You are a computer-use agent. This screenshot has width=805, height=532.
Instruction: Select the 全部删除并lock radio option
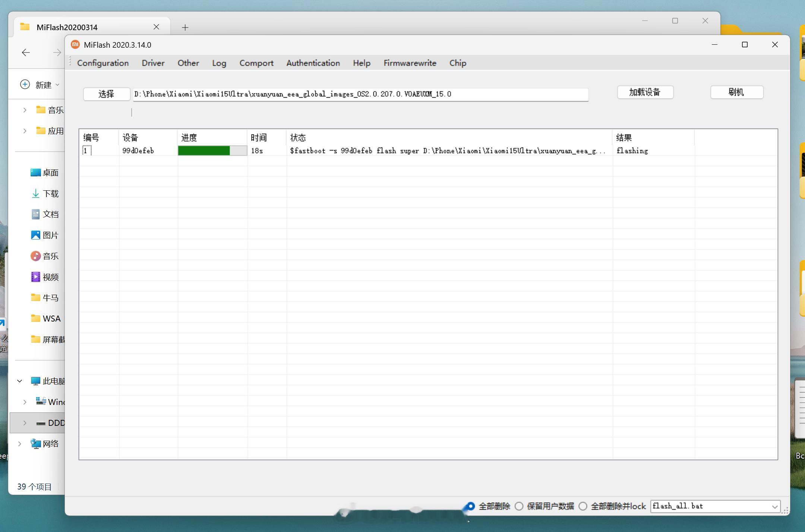(583, 506)
